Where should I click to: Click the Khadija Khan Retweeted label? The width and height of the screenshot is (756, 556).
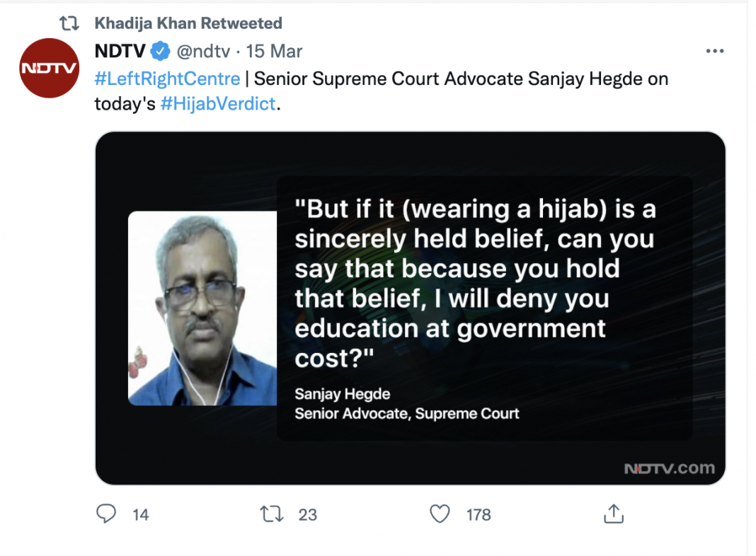pos(188,23)
